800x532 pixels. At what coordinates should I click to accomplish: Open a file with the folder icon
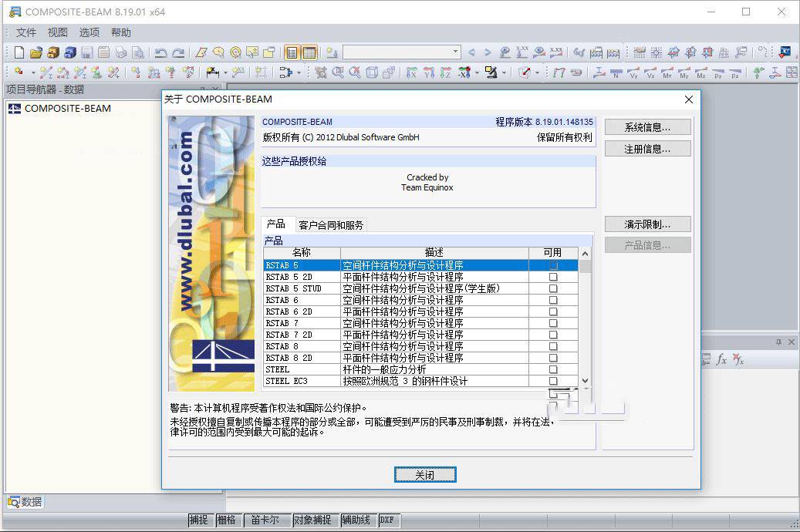[x=35, y=52]
